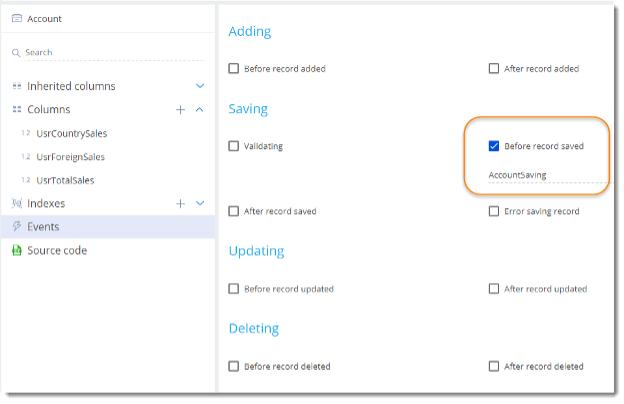Click the Events lightning icon

coord(16,227)
